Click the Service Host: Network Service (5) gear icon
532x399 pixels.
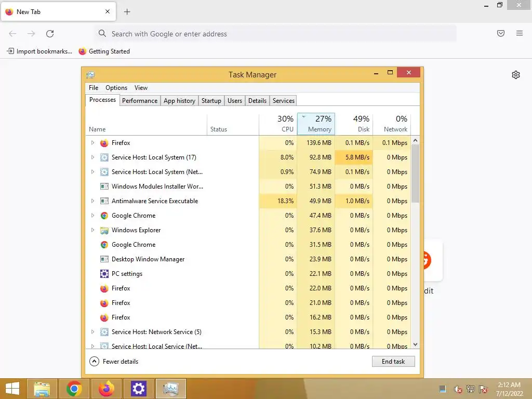pos(104,332)
